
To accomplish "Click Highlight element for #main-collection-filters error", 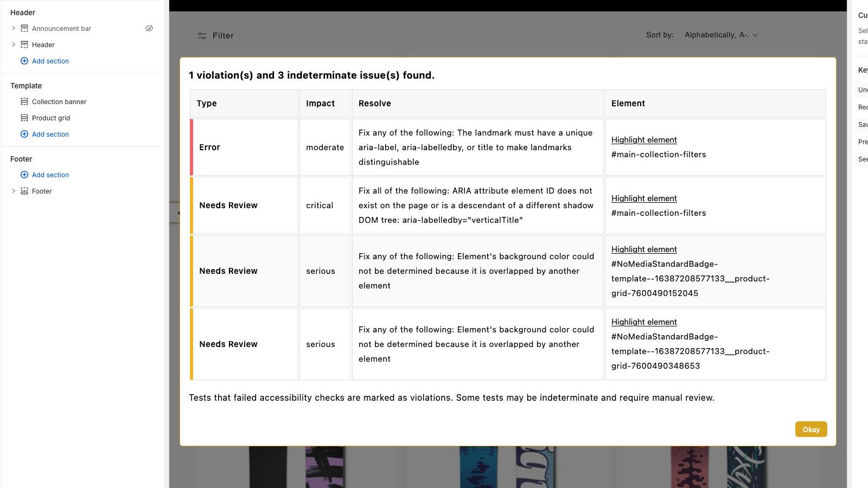I will tap(644, 139).
